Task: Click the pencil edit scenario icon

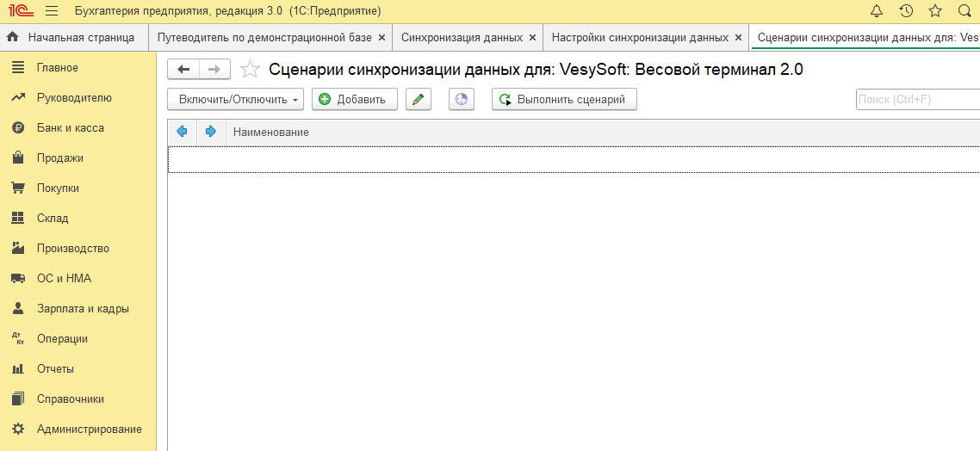Action: [418, 100]
